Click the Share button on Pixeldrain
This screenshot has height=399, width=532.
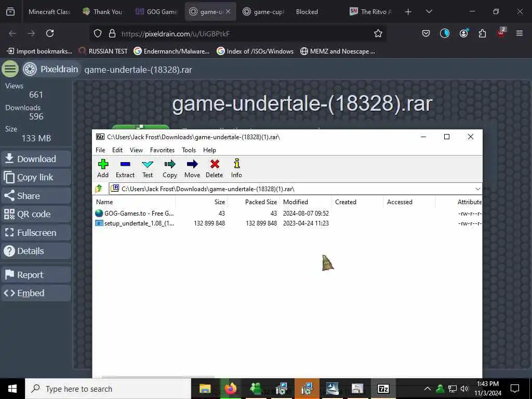tap(36, 196)
